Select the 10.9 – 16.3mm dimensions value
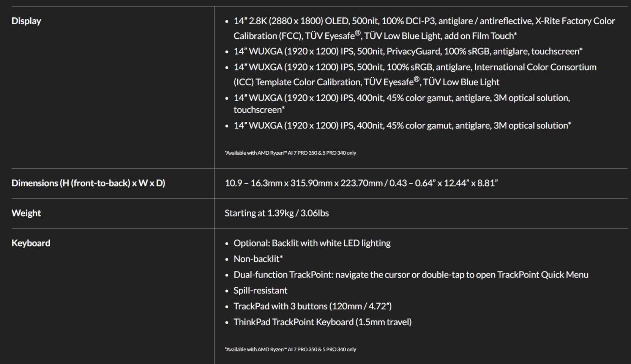 click(x=361, y=183)
